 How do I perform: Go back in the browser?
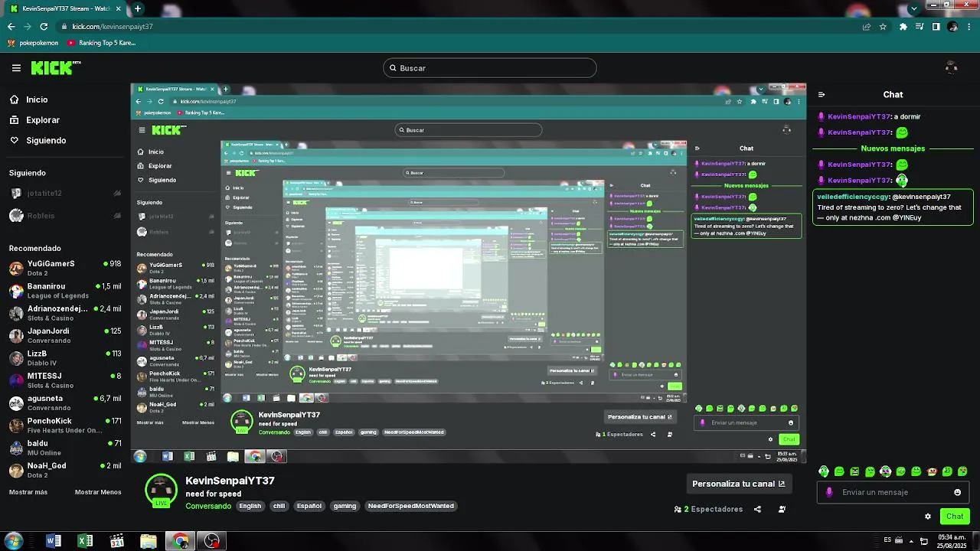pos(11,26)
